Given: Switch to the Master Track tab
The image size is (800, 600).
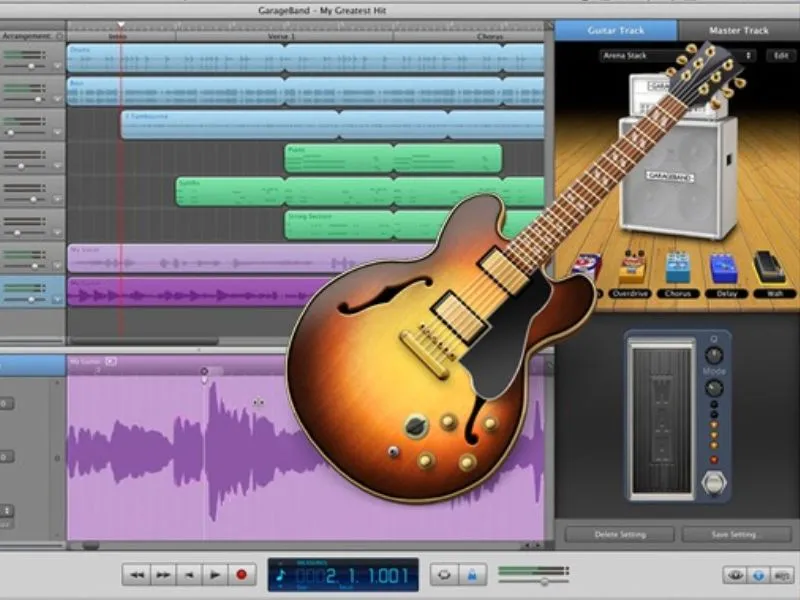Looking at the screenshot, I should (x=739, y=31).
